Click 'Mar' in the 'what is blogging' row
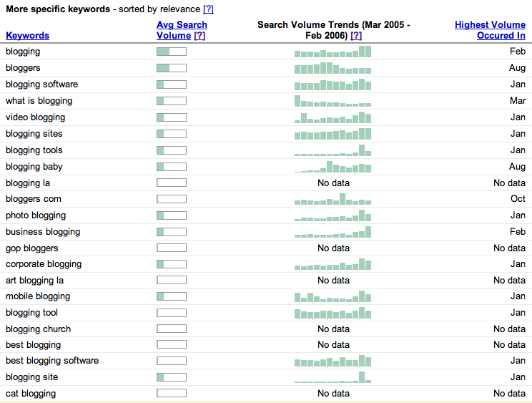The image size is (532, 403). 518,100
